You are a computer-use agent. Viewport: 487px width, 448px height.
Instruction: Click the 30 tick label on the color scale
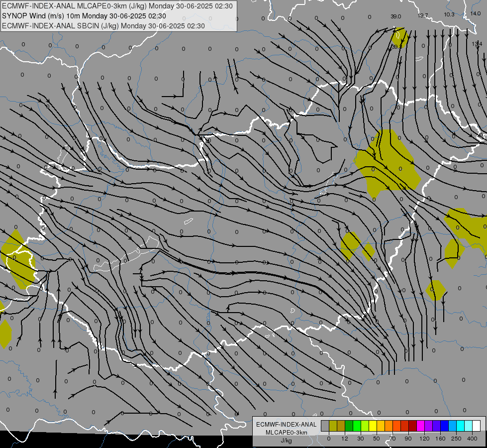[x=361, y=439]
